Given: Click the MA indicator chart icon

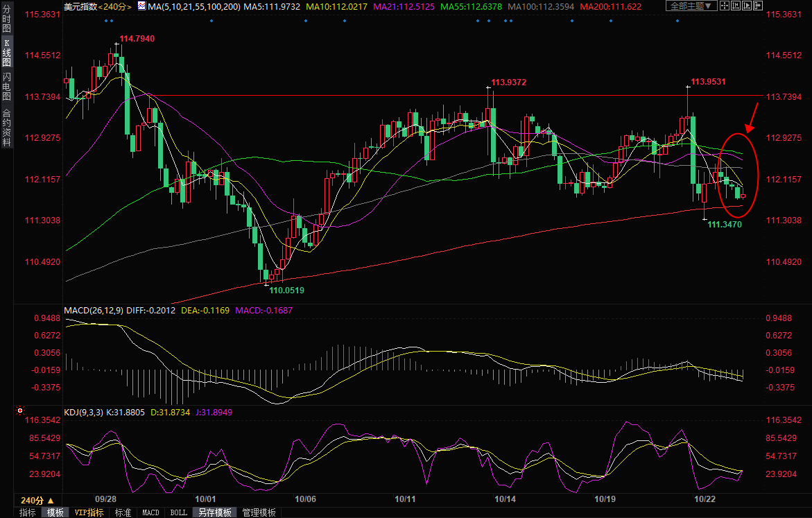Looking at the screenshot, I should [141, 6].
